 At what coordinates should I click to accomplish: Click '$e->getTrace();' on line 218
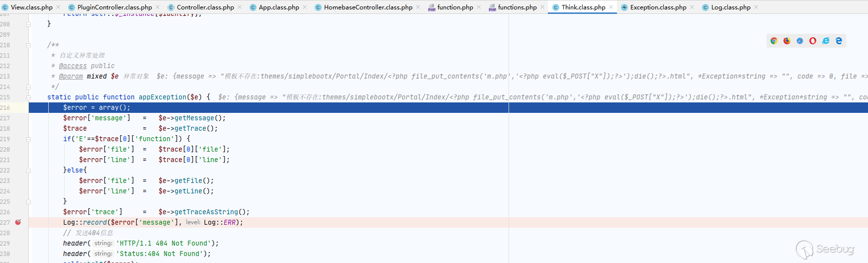(188, 128)
